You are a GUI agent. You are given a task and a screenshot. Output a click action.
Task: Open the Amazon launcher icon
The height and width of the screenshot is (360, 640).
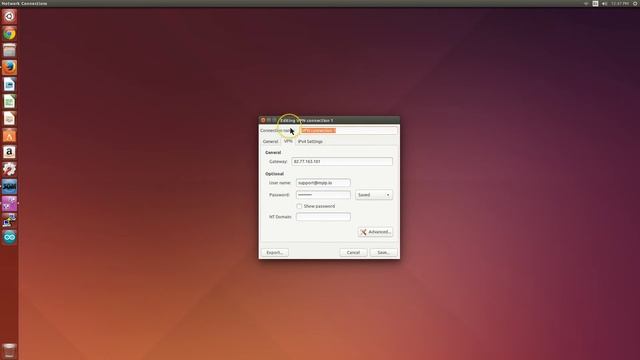9,152
